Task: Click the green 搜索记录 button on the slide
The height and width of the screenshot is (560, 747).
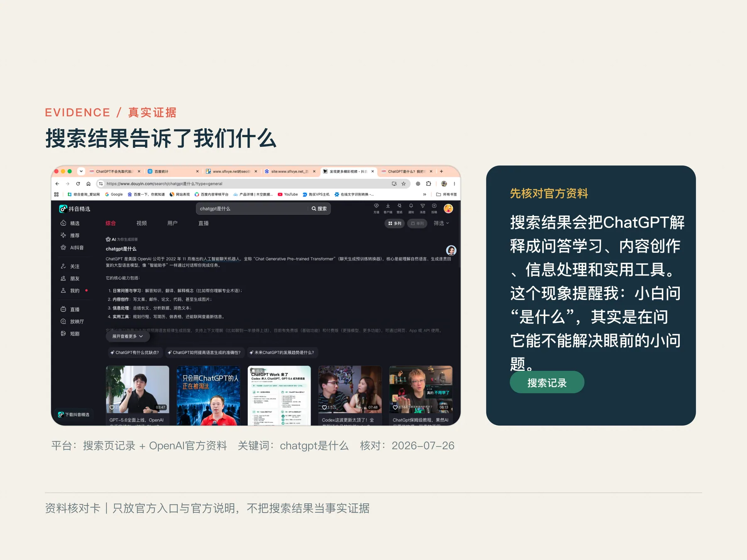Action: coord(547,382)
